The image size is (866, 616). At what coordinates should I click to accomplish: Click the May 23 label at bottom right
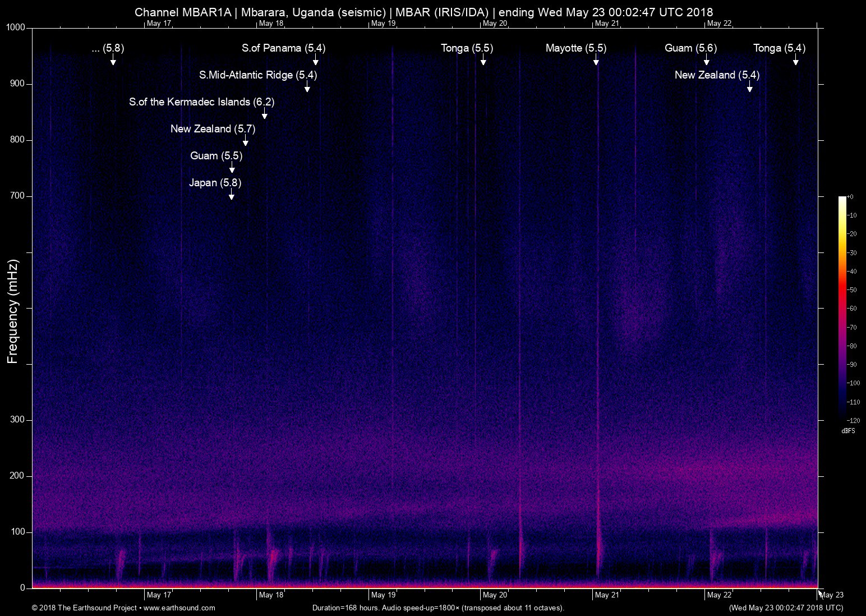click(x=832, y=595)
